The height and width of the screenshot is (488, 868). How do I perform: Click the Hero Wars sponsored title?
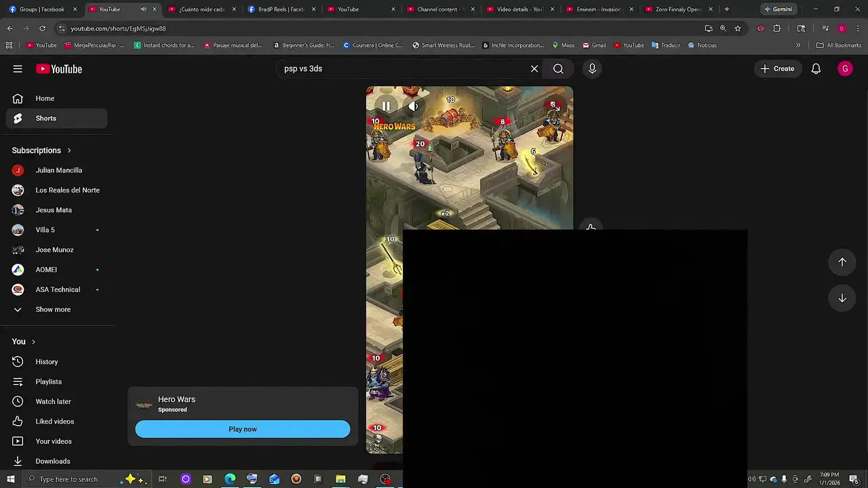tap(176, 399)
